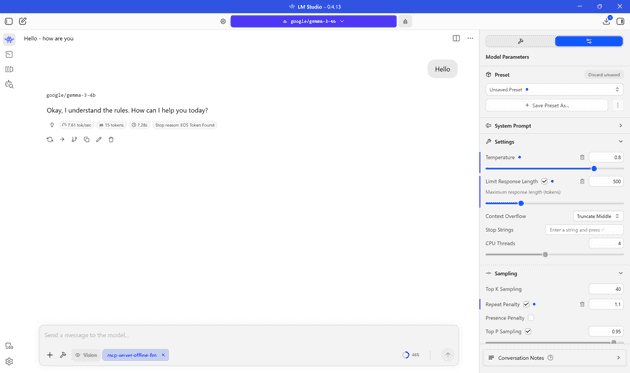Click the CPU Threads value field

[606, 243]
